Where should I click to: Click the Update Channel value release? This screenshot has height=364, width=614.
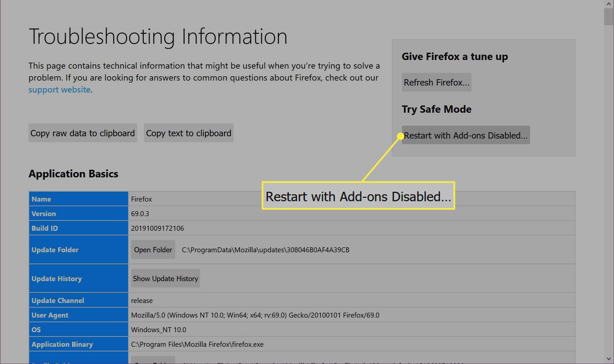(x=142, y=300)
